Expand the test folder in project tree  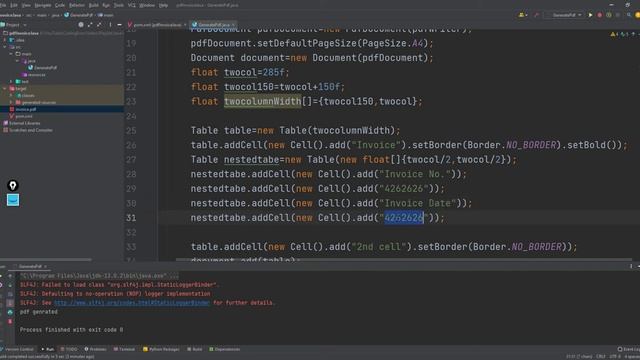tap(11, 82)
